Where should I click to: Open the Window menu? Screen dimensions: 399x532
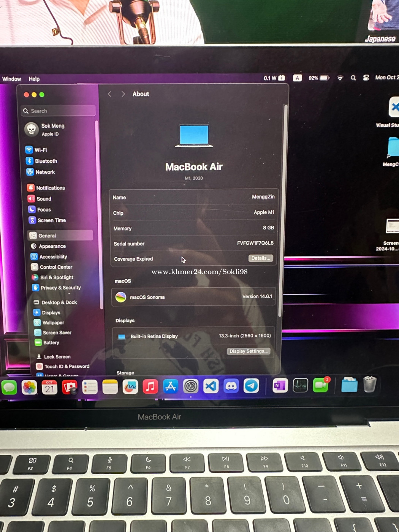tap(12, 79)
